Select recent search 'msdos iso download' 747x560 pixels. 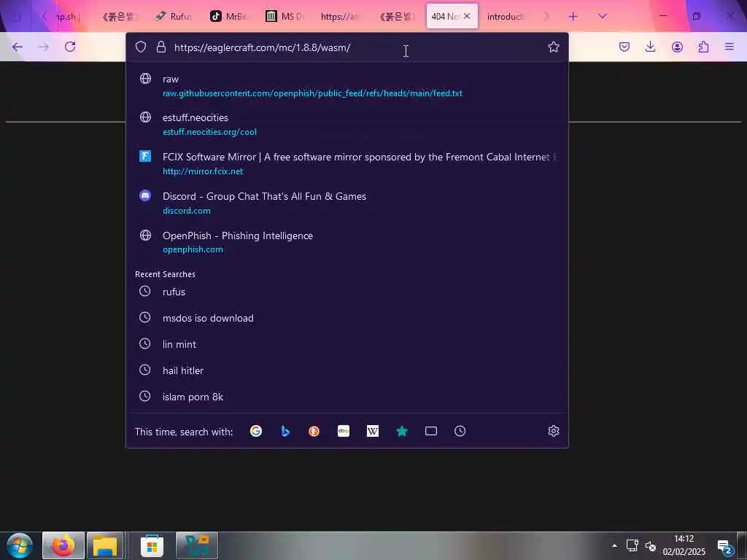(x=347, y=318)
